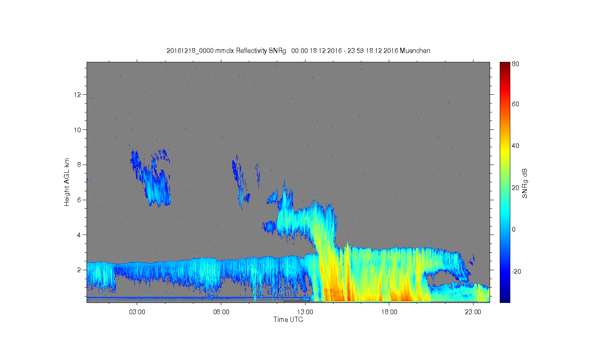Screen dimensions: 607x364
Task: Click the height tick label 6
Action: (80, 200)
